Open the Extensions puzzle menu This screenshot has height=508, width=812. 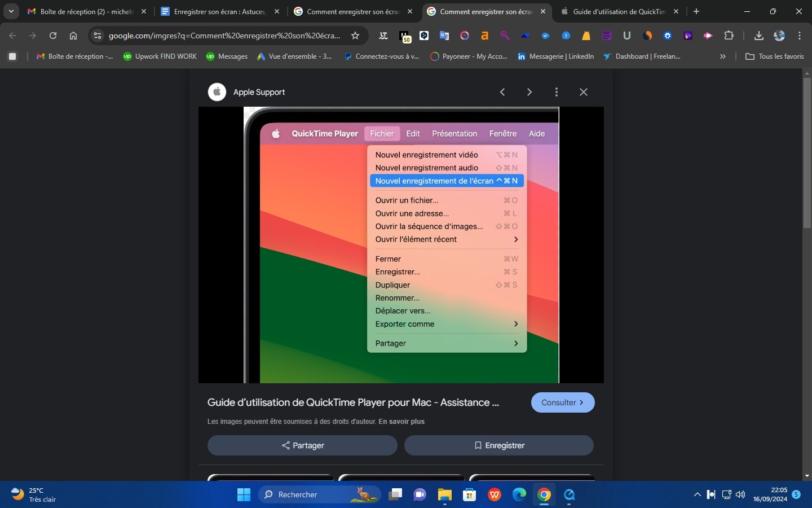pos(729,36)
